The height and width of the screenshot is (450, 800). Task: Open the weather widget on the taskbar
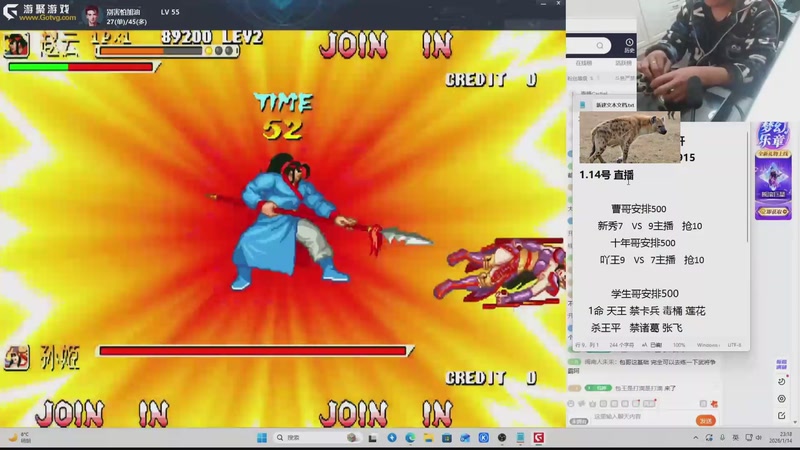point(19,438)
